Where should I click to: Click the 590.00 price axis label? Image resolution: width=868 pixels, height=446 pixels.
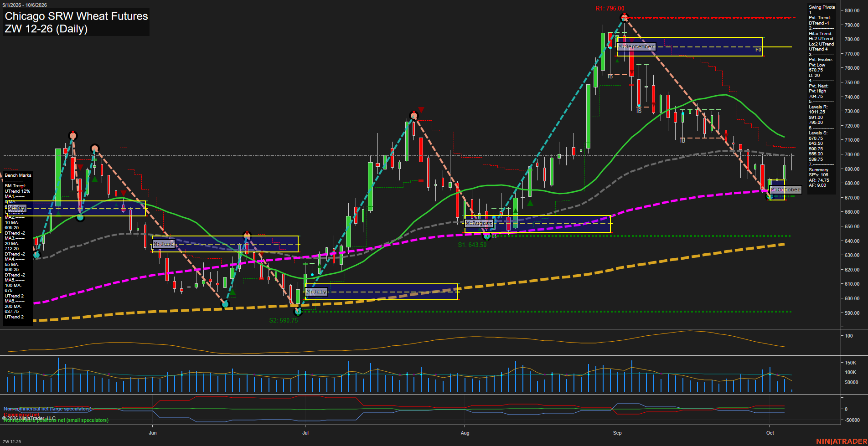(852, 313)
